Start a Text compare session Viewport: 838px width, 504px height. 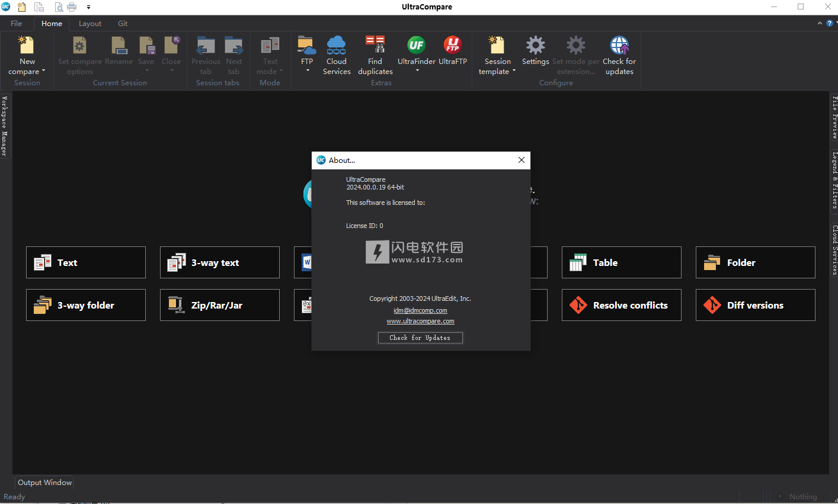(x=86, y=262)
